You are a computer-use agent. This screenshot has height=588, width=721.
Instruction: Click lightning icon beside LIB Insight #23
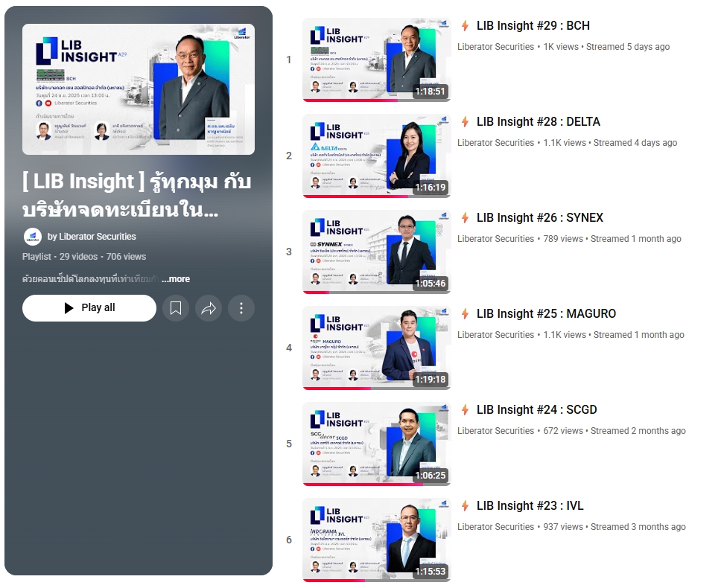(x=466, y=506)
